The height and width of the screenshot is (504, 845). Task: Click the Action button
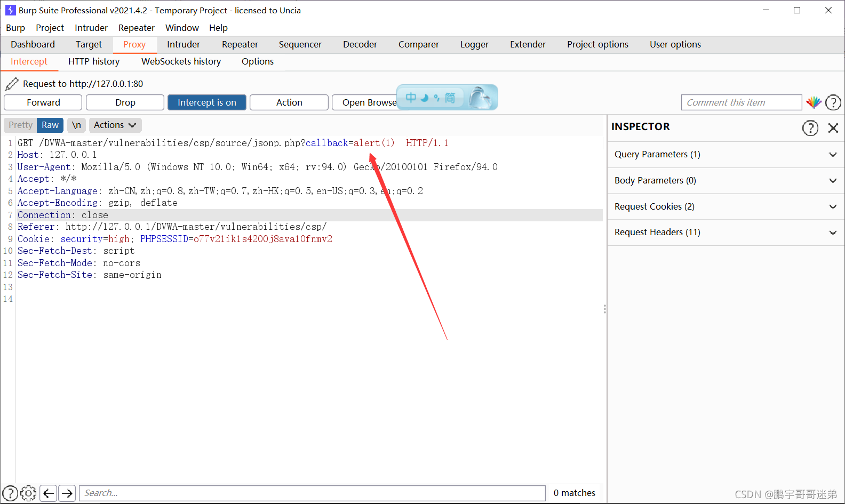click(x=289, y=102)
